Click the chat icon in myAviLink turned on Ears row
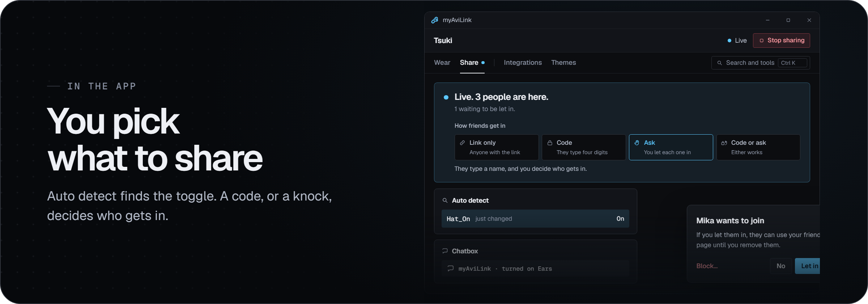Viewport: 868px width, 304px height. [451, 269]
